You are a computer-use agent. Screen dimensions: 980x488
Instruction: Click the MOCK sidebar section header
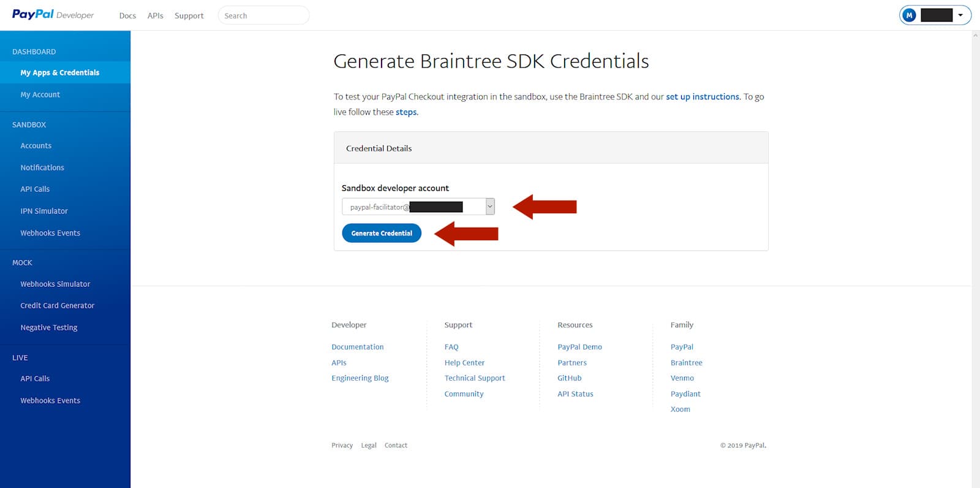click(22, 262)
